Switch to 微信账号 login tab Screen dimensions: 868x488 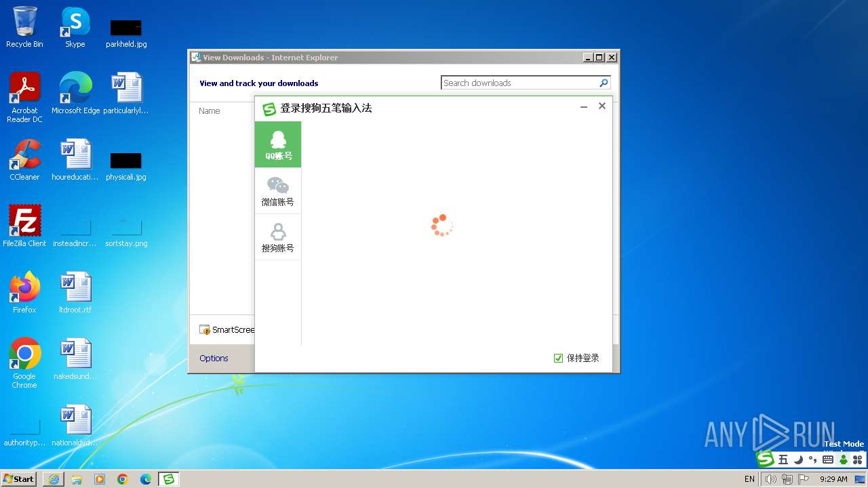[278, 191]
